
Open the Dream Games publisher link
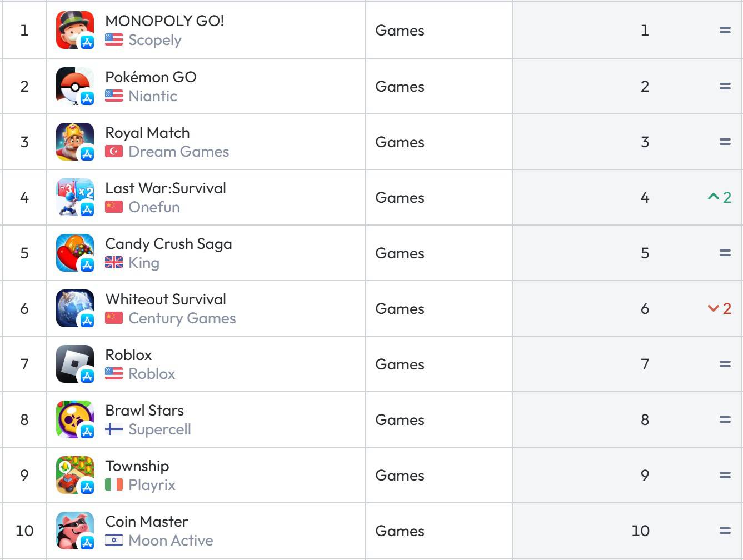[178, 151]
